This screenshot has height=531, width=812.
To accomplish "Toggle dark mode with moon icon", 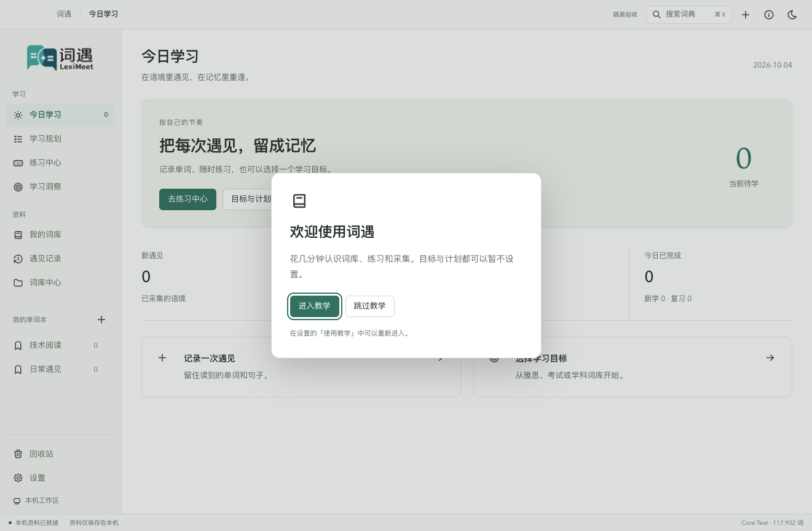I will coord(792,15).
